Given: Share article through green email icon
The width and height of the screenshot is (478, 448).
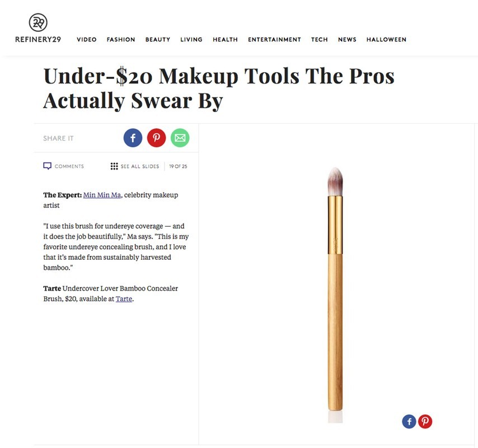Looking at the screenshot, I should (x=180, y=138).
